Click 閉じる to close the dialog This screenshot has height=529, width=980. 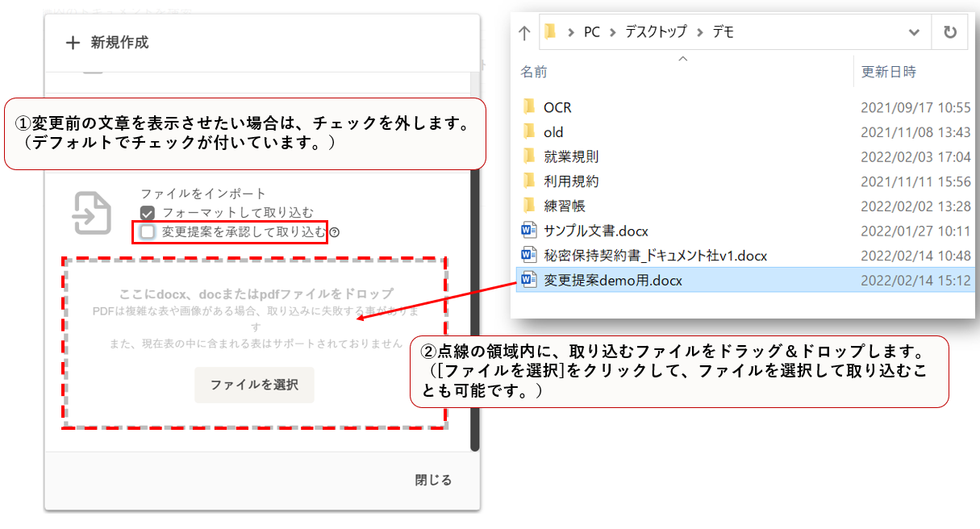pyautogui.click(x=433, y=480)
